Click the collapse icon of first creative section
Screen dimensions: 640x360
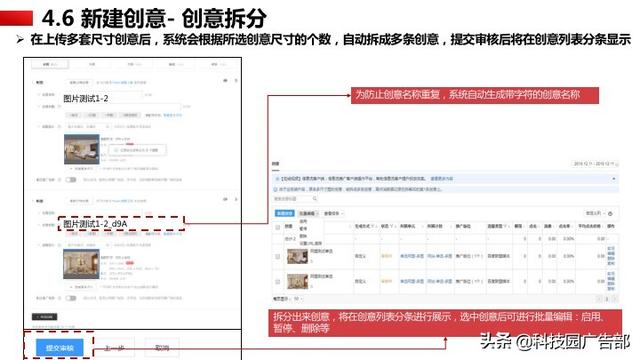point(236,81)
